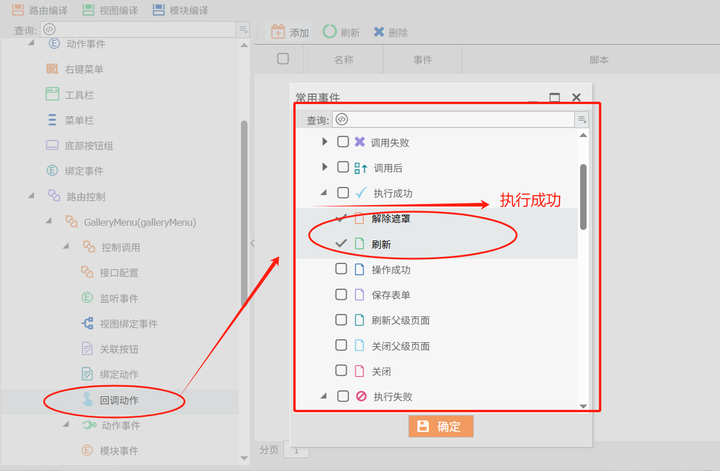Image resolution: width=720 pixels, height=471 pixels.
Task: Check the 刷新父级页面 checkbox
Action: [x=341, y=320]
